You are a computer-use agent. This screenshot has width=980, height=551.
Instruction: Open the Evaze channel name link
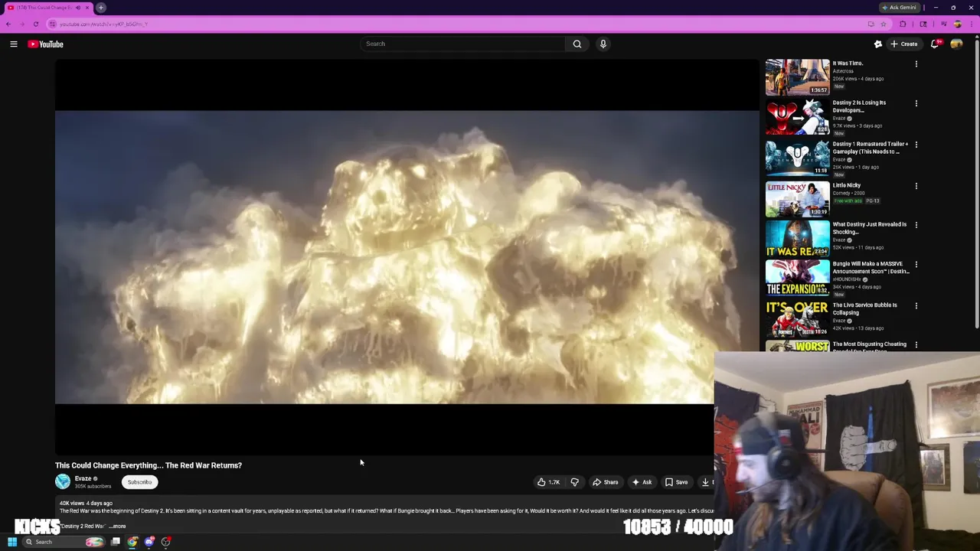click(x=83, y=478)
